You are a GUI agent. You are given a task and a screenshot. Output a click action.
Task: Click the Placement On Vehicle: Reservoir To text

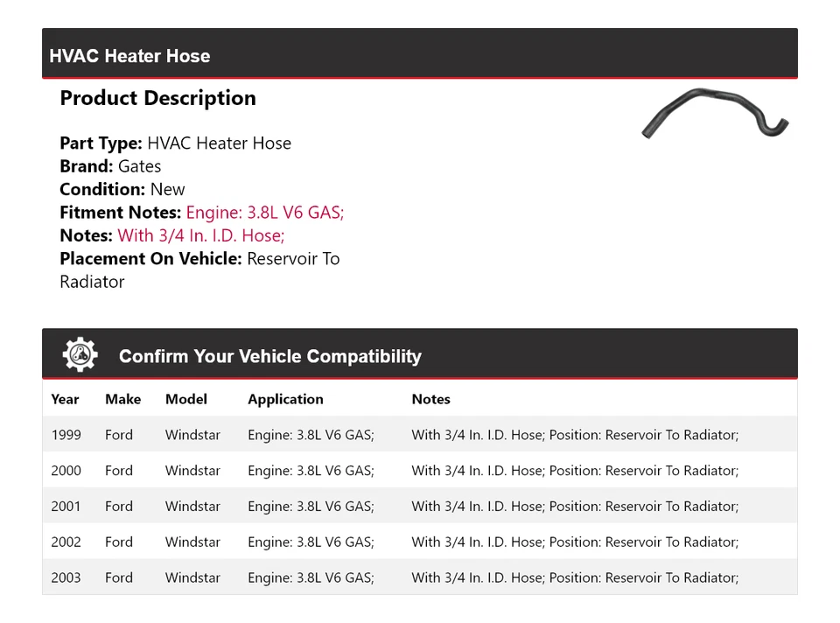pos(199,259)
